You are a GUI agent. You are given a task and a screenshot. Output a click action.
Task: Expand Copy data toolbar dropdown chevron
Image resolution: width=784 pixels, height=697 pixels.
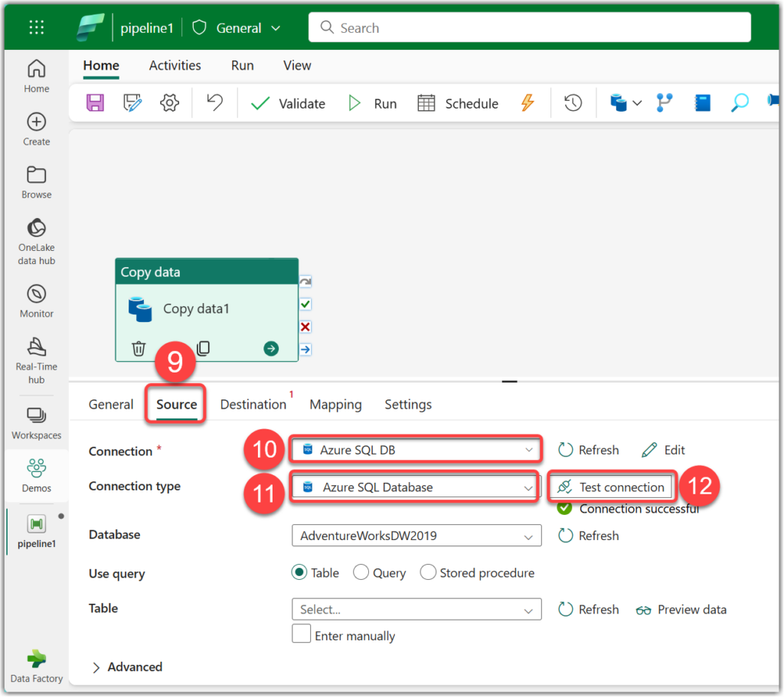click(x=637, y=103)
